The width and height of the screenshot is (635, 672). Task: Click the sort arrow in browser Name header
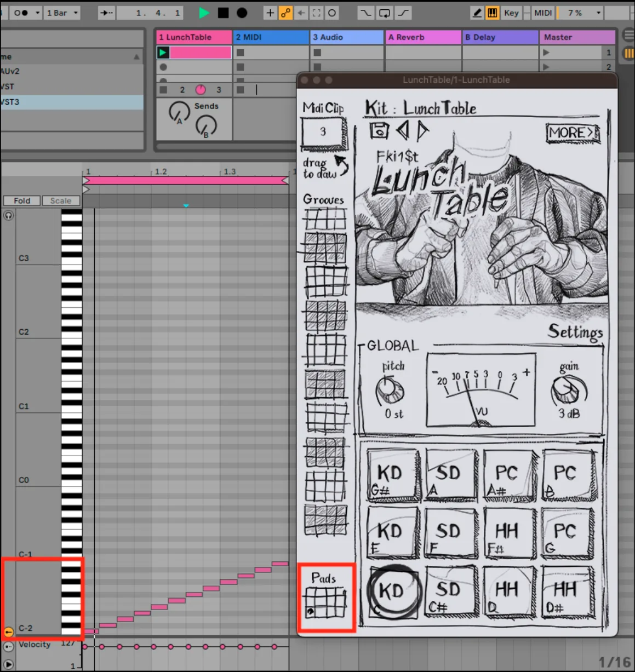tap(136, 56)
